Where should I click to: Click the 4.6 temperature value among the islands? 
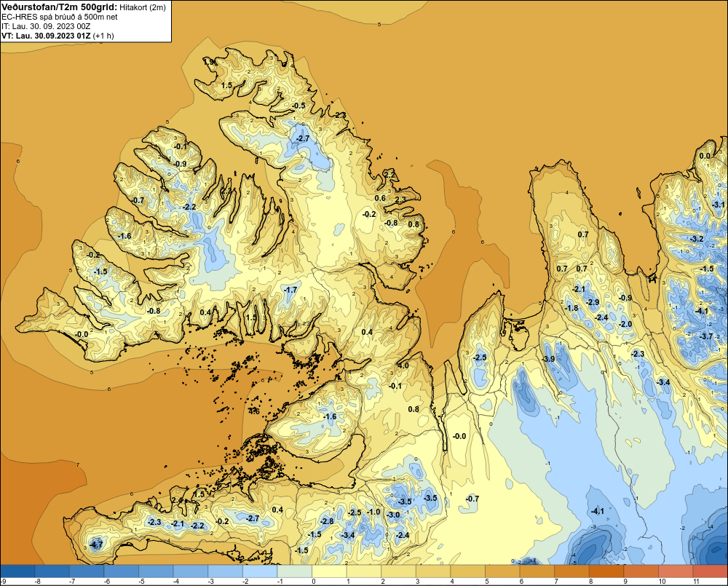tap(253, 411)
